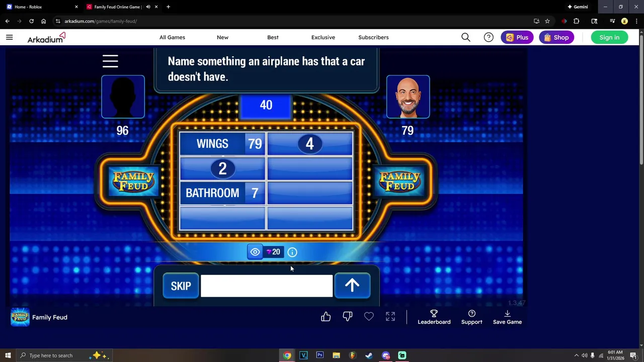This screenshot has width=644, height=362.
Task: Open the Best games menu item
Action: pyautogui.click(x=273, y=37)
